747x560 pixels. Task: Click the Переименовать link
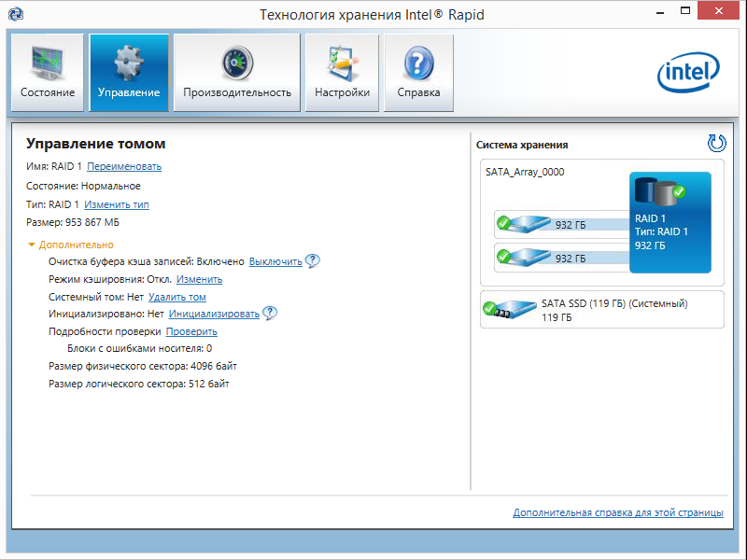tap(124, 167)
